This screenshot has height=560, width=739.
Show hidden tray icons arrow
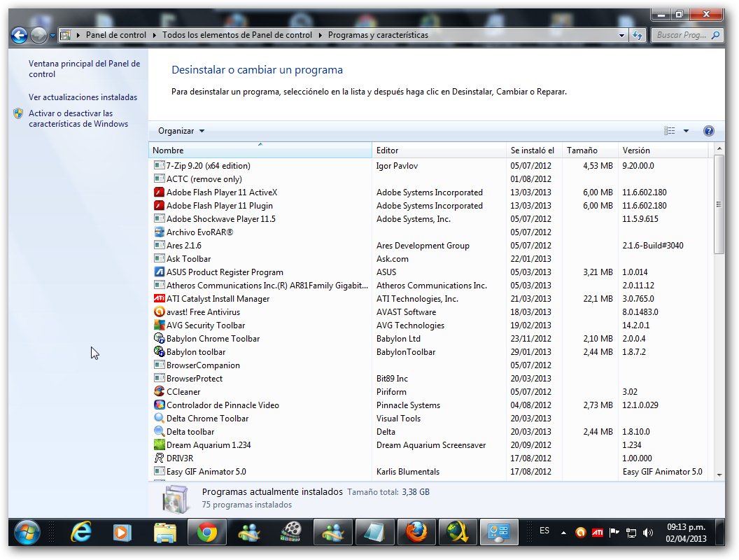(x=563, y=533)
